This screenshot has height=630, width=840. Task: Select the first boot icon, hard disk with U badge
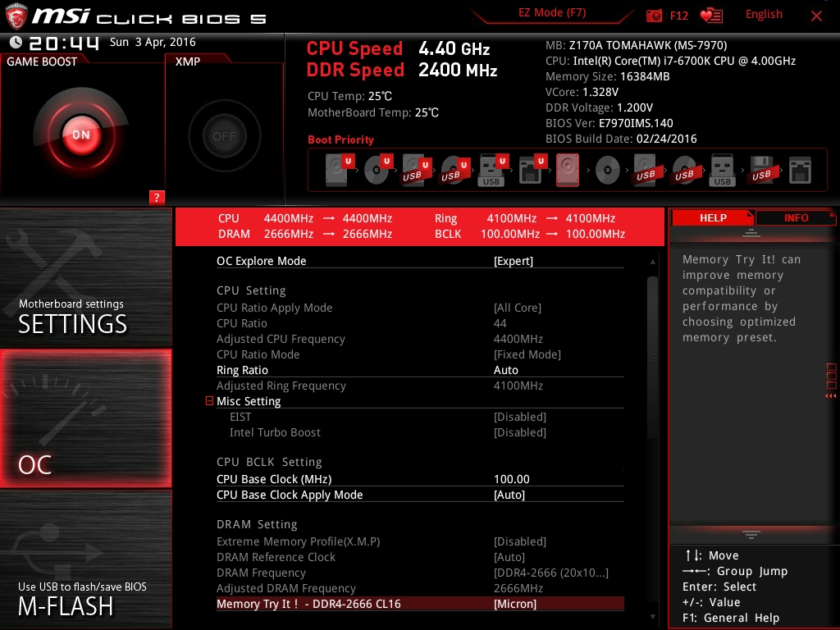pyautogui.click(x=339, y=170)
